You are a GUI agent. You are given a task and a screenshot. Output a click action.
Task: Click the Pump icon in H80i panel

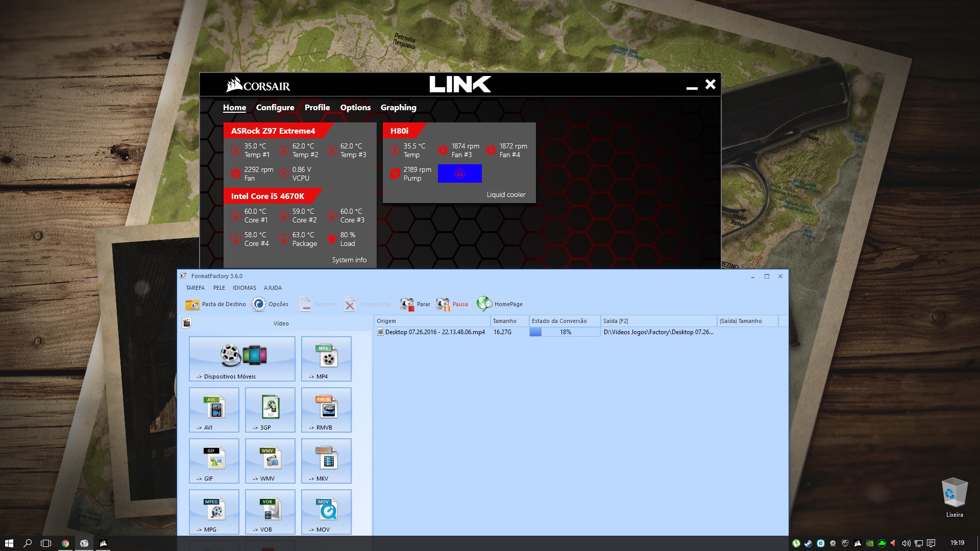[395, 173]
